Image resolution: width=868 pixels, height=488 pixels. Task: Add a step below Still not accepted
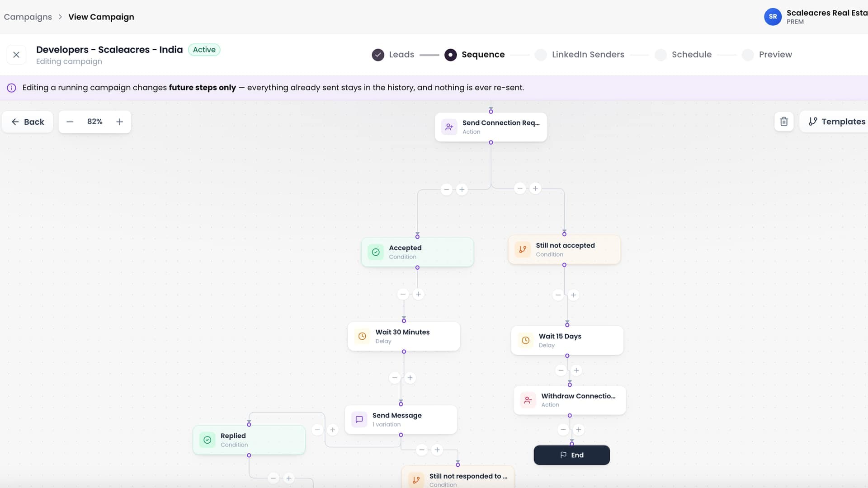pos(573,295)
